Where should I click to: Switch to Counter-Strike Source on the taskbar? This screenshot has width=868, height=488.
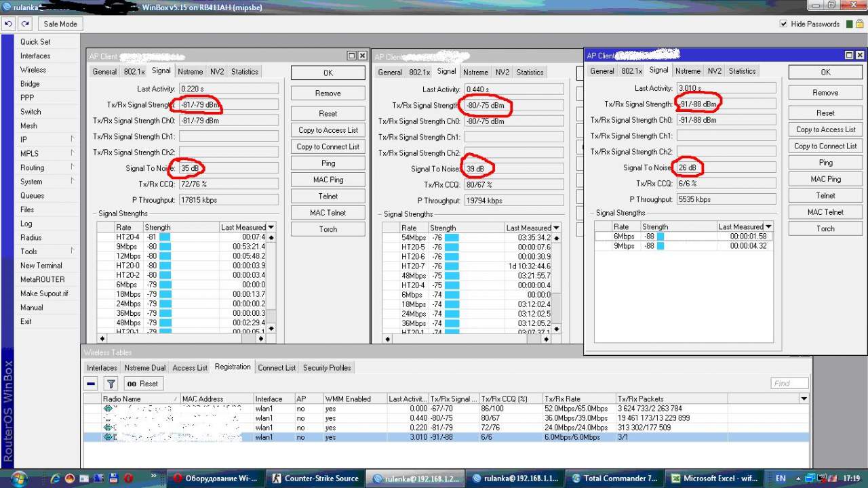point(314,478)
